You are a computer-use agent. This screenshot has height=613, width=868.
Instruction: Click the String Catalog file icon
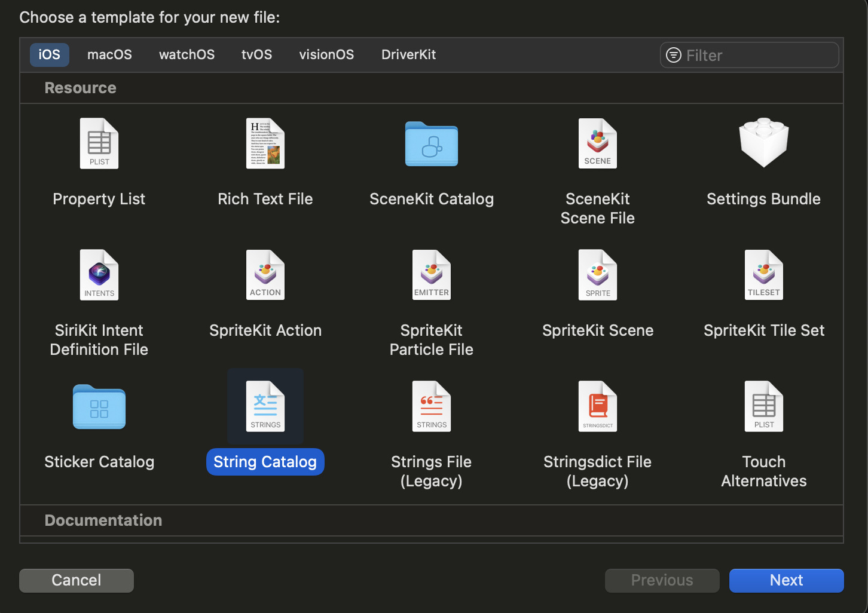tap(265, 406)
